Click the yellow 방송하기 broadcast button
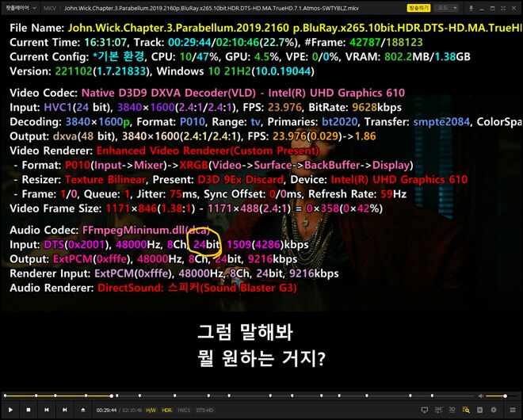The image size is (523, 420). [418, 8]
